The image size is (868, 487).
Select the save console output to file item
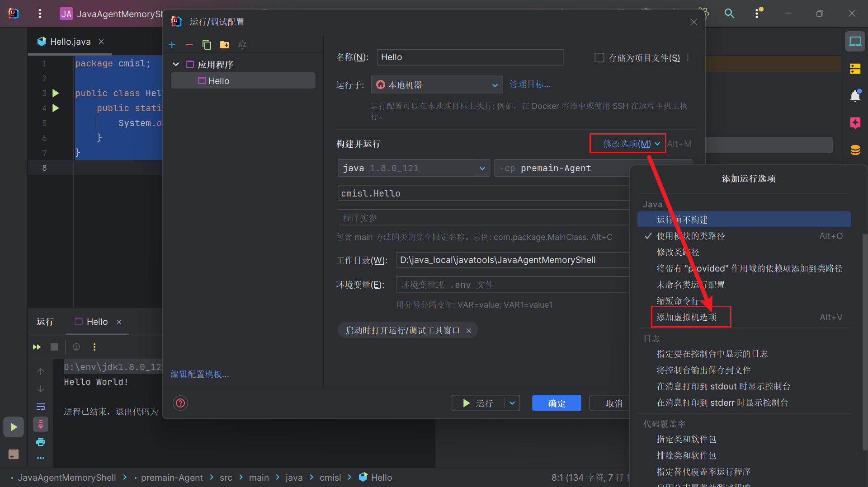(x=744, y=370)
